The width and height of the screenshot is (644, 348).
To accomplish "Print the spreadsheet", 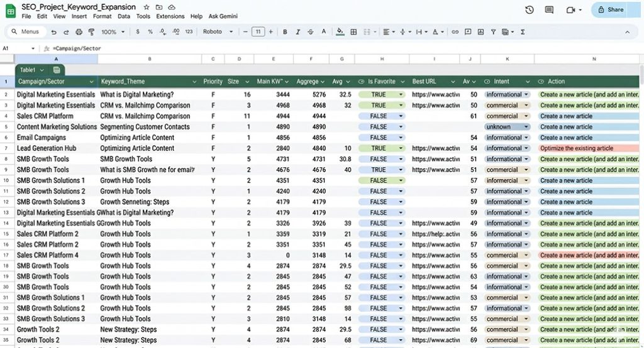I will pos(79,32).
